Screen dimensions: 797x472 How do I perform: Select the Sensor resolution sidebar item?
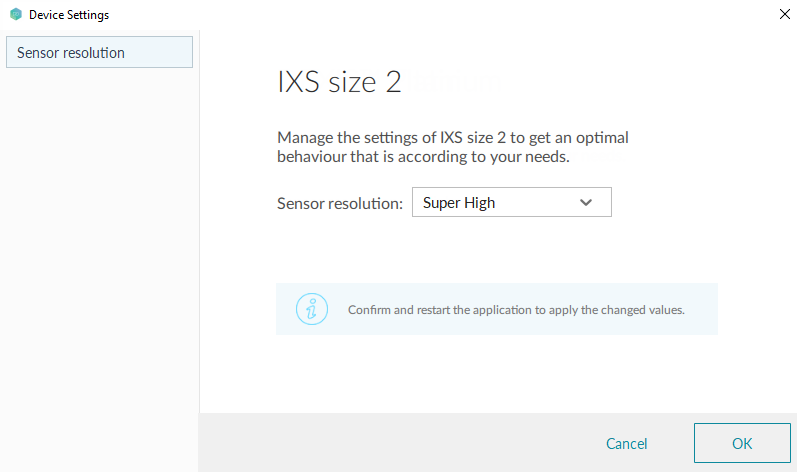[98, 52]
